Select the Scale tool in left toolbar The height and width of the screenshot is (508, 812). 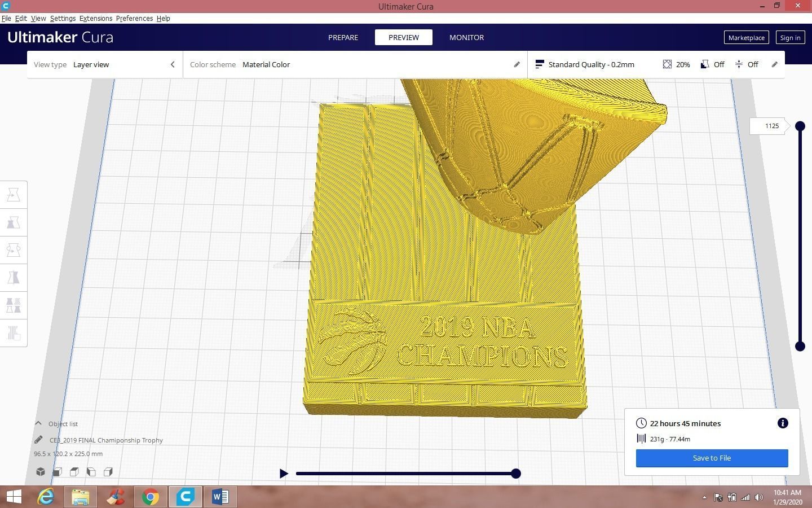tap(14, 222)
